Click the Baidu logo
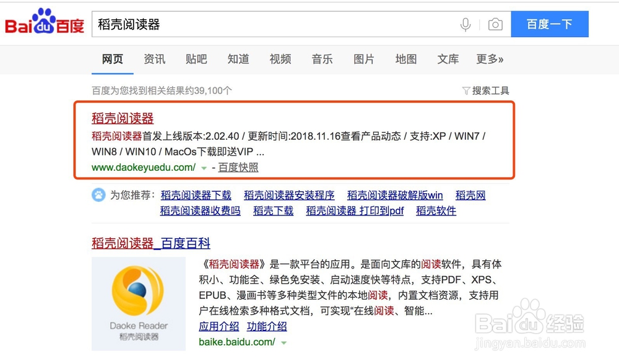Viewport: 619px width, 364px height. 45,21
